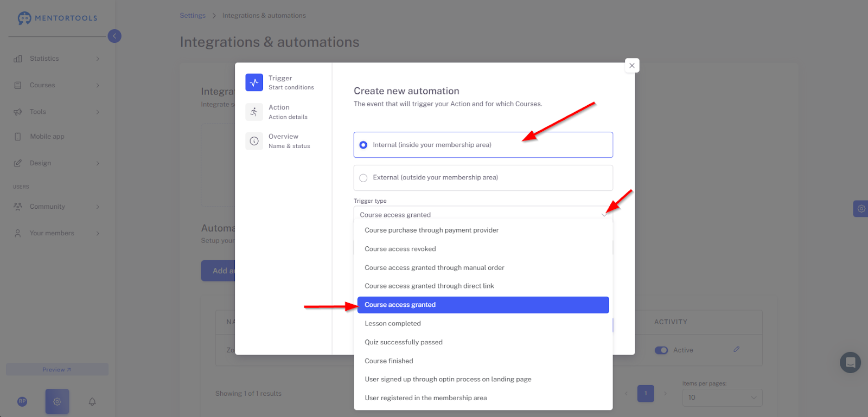Screen dimensions: 868x417
Task: Click the Preview button in the sidebar
Action: tap(57, 369)
